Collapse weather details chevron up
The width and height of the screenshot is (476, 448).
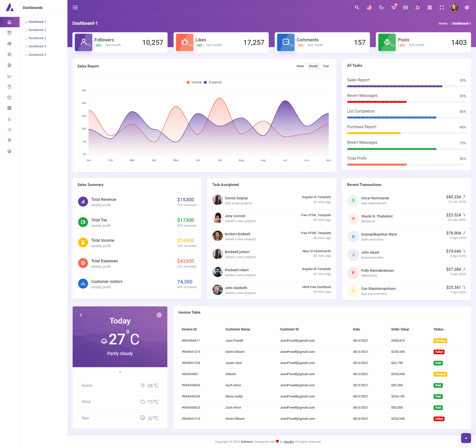coord(120,372)
